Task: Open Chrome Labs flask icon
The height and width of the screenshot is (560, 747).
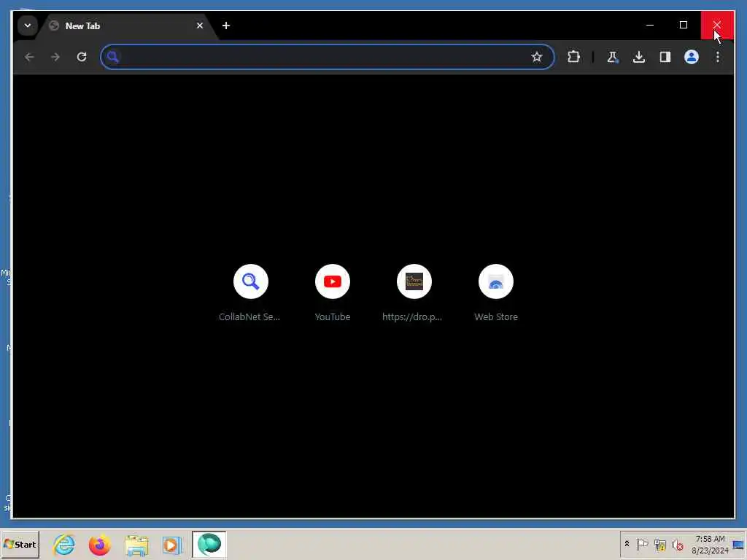Action: [613, 57]
